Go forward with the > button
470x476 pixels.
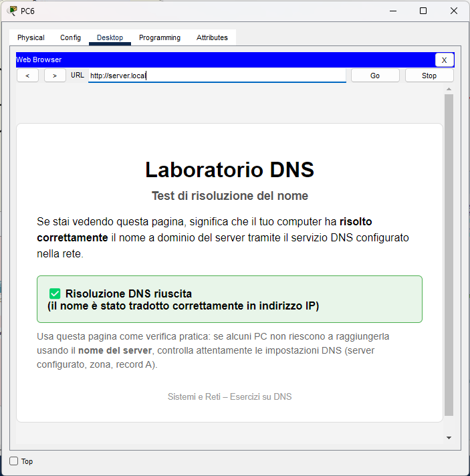pyautogui.click(x=55, y=76)
